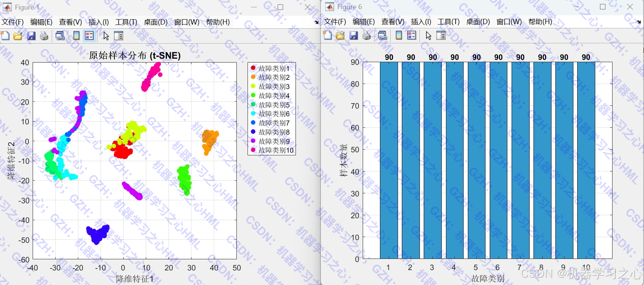Click 故障类别1 legend entry
Image resolution: width=644 pixels, height=285 pixels.
[270, 68]
